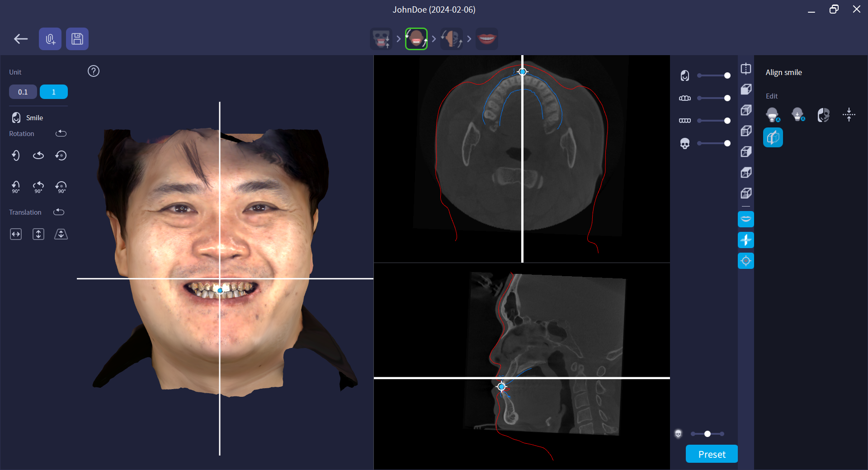The image size is (868, 470).
Task: Go to the red lips workflow step
Action: [x=487, y=39]
